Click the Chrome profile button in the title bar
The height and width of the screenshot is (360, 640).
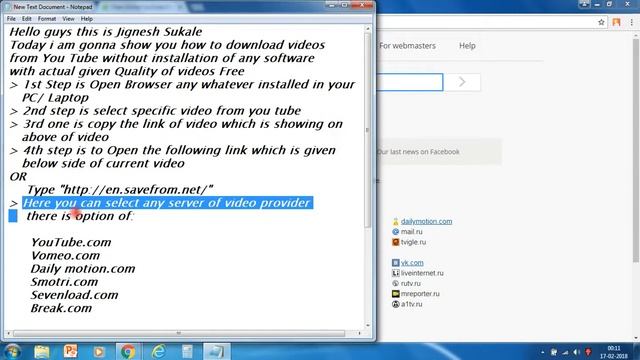coord(584,4)
